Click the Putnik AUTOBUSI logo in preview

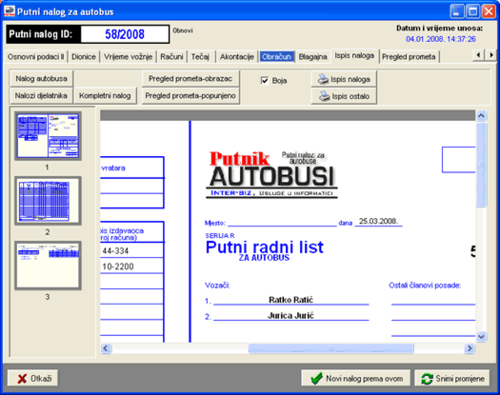pyautogui.click(x=272, y=175)
